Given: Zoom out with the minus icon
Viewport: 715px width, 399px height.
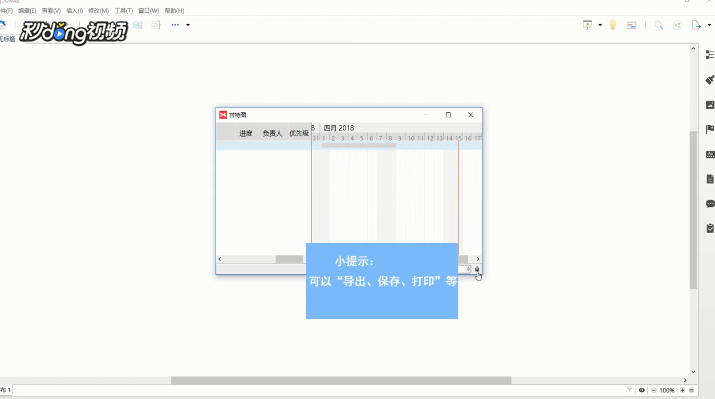Looking at the screenshot, I should (653, 390).
